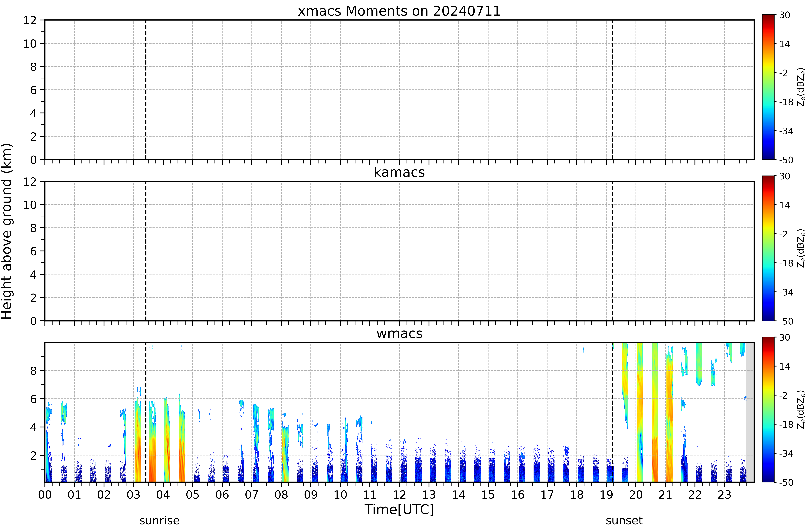
Task: Click the "-34" tick on the xmacs colorbar
Action: coord(786,131)
